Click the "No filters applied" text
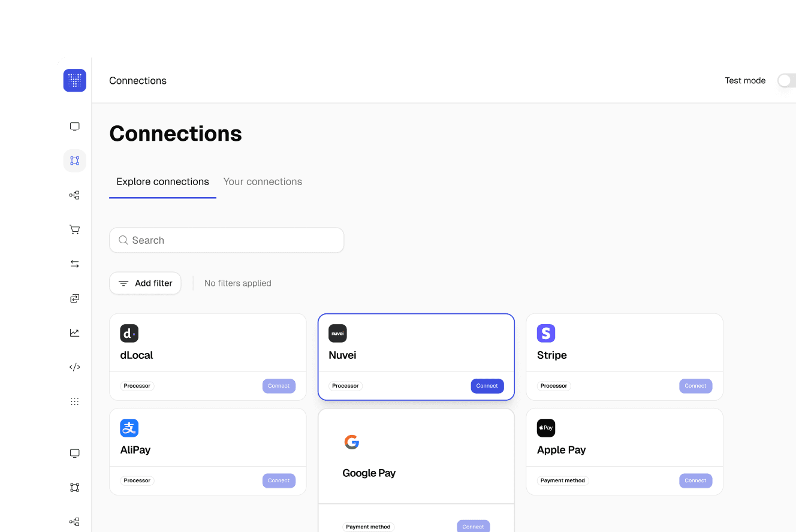This screenshot has height=532, width=796. point(238,283)
